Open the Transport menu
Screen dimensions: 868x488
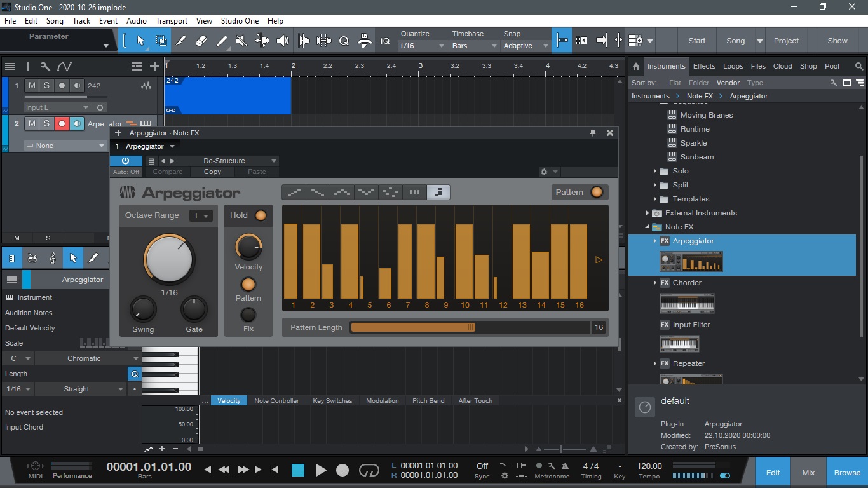tap(172, 21)
